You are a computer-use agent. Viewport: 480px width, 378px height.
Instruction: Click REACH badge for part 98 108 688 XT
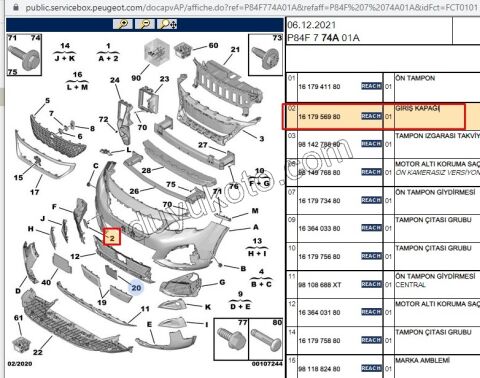tap(371, 284)
